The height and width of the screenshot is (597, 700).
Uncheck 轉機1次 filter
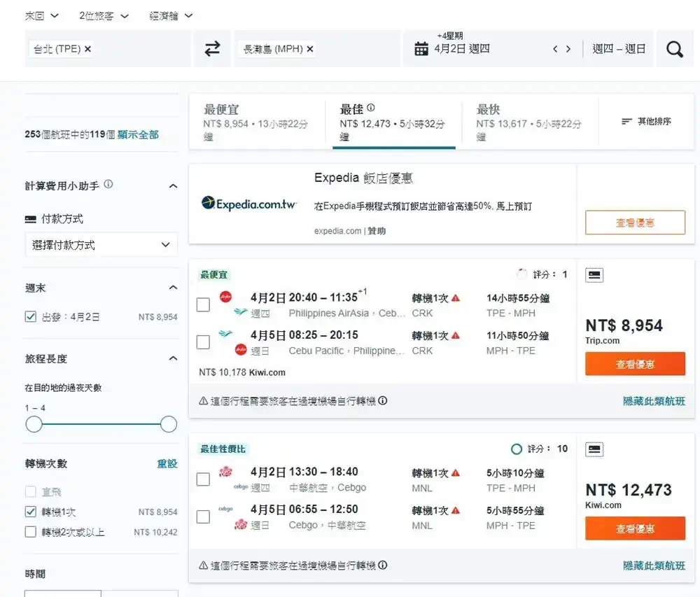click(x=30, y=512)
